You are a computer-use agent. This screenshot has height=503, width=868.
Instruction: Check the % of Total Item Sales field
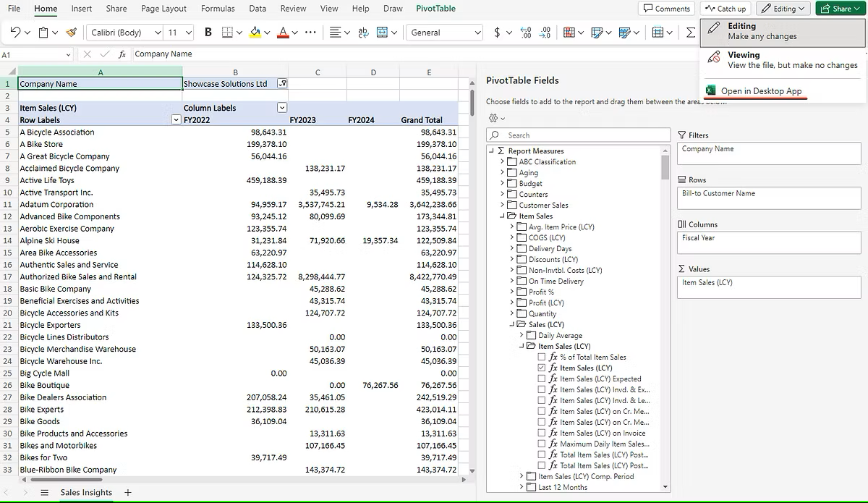pos(542,358)
